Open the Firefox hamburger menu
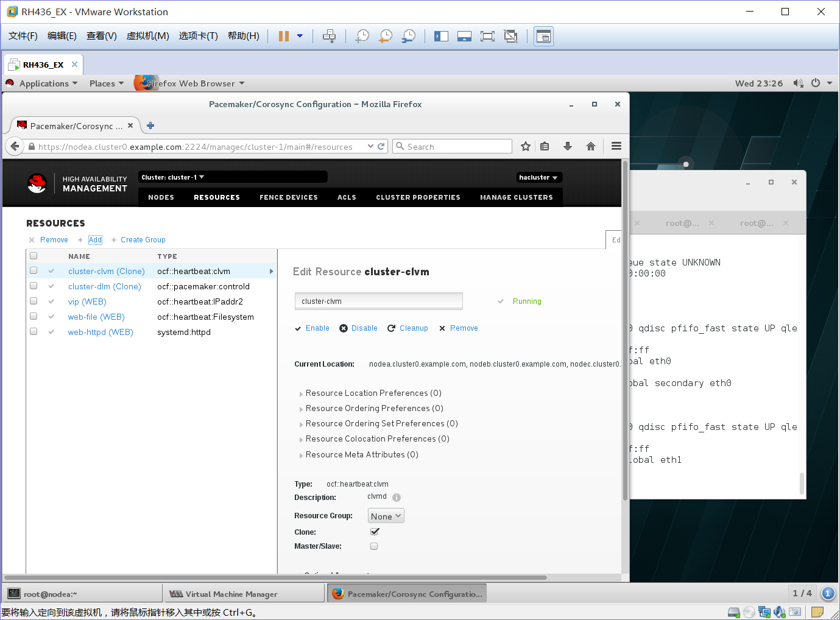 click(616, 146)
